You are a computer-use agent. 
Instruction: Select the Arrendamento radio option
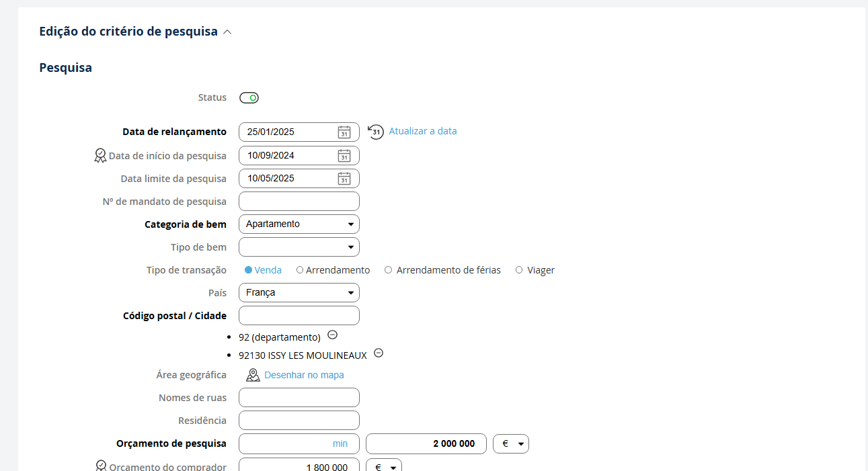tap(300, 270)
